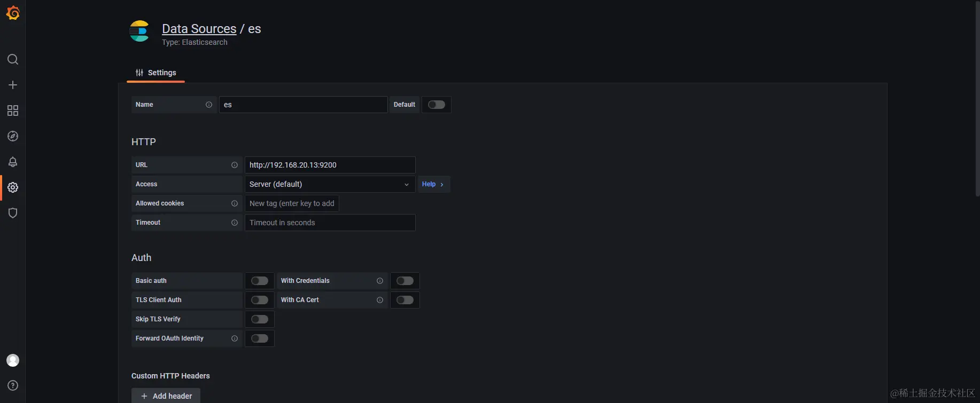Click the Add header button
The height and width of the screenshot is (403, 980).
166,396
